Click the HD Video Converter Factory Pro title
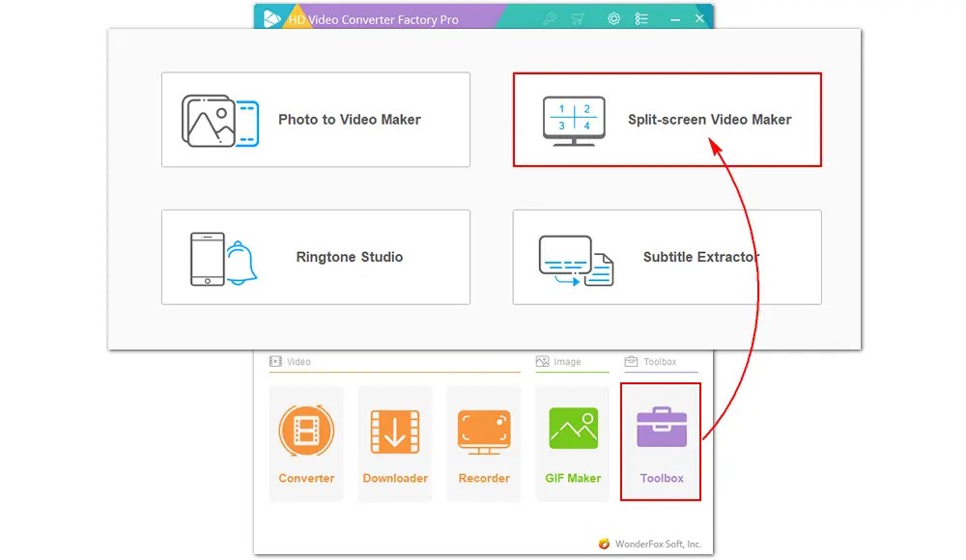This screenshot has height=560, width=966. pyautogui.click(x=373, y=19)
